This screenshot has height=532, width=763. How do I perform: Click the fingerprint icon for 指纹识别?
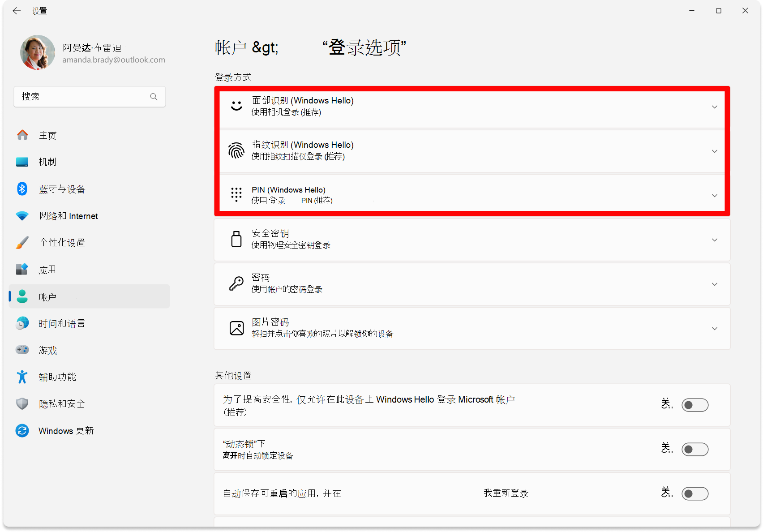236,150
